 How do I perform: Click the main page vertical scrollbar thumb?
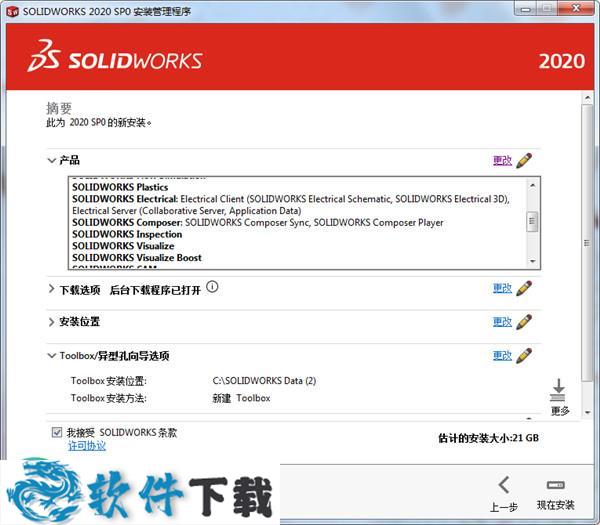[587, 243]
